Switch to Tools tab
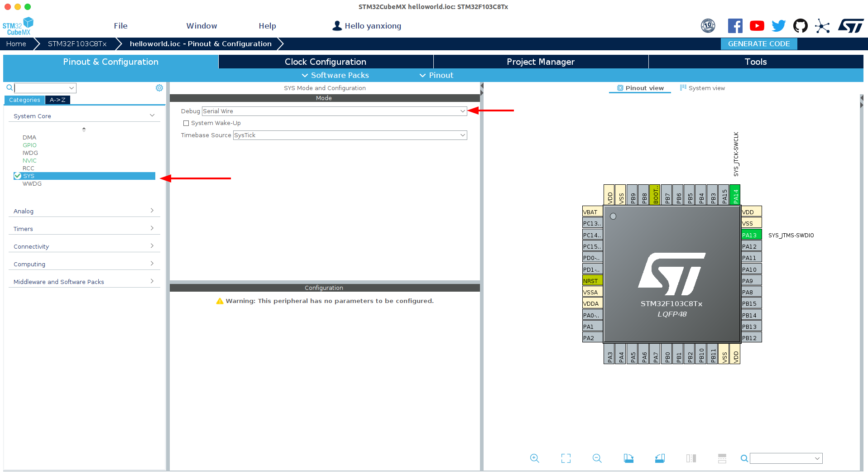The image size is (868, 476). point(756,62)
